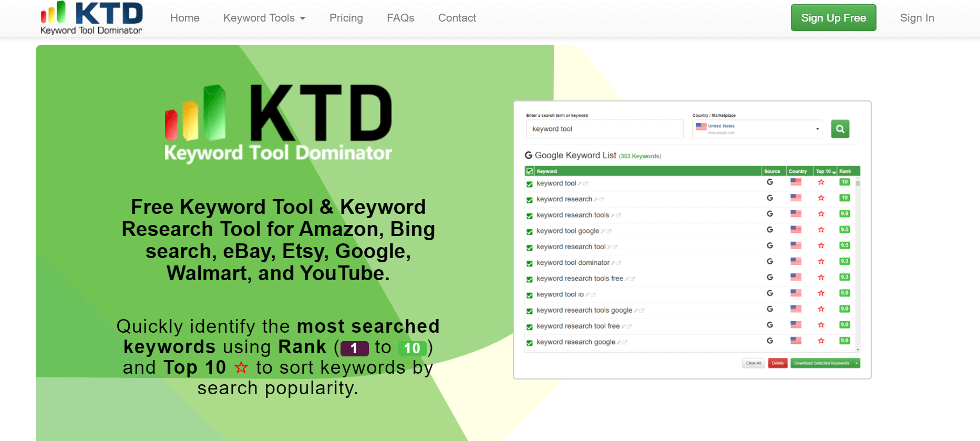Viewport: 980px width, 441px height.
Task: Click the Google source icon for 'keyword tool'
Action: (x=770, y=182)
